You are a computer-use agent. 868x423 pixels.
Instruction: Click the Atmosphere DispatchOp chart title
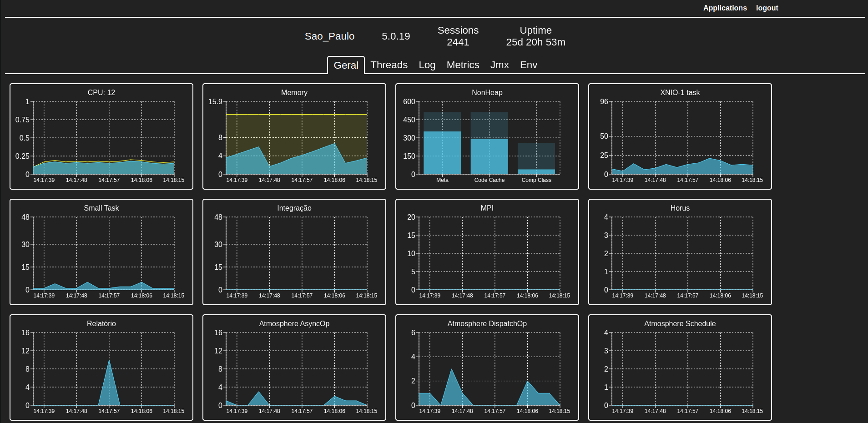[x=487, y=323]
